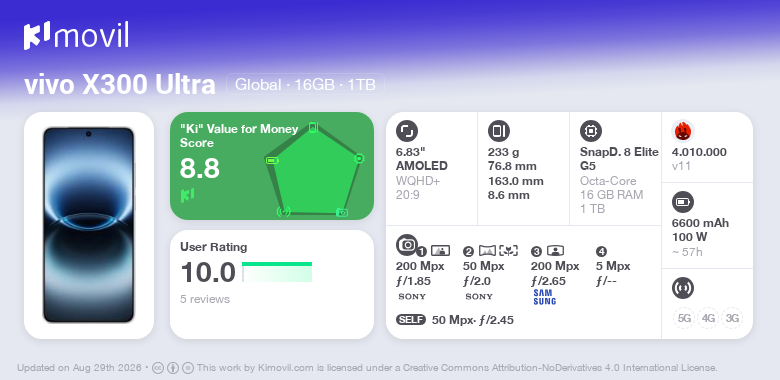The width and height of the screenshot is (780, 380).
Task: Click the user rating bar
Action: tap(277, 272)
